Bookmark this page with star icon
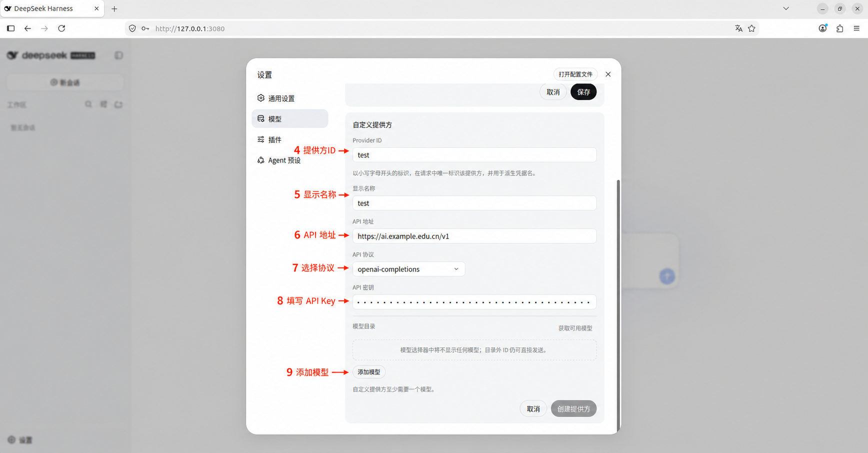 point(751,28)
